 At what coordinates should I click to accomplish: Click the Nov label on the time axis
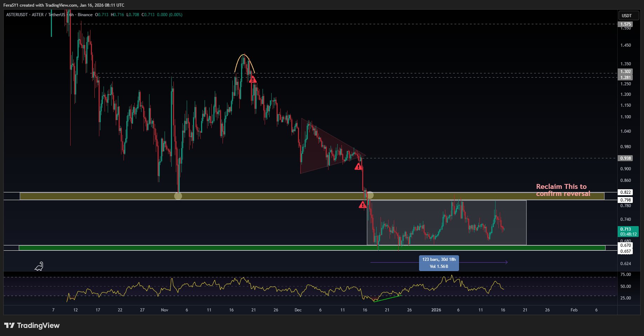(165, 310)
